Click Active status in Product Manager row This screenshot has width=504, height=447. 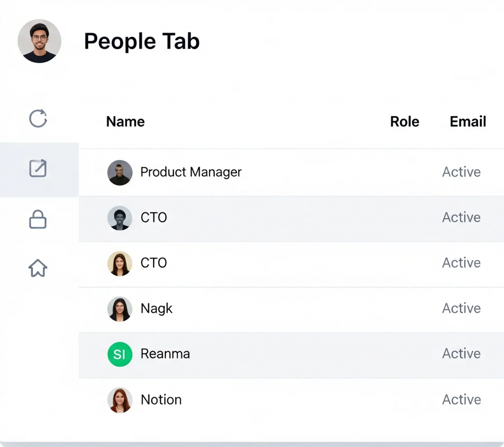coord(461,172)
